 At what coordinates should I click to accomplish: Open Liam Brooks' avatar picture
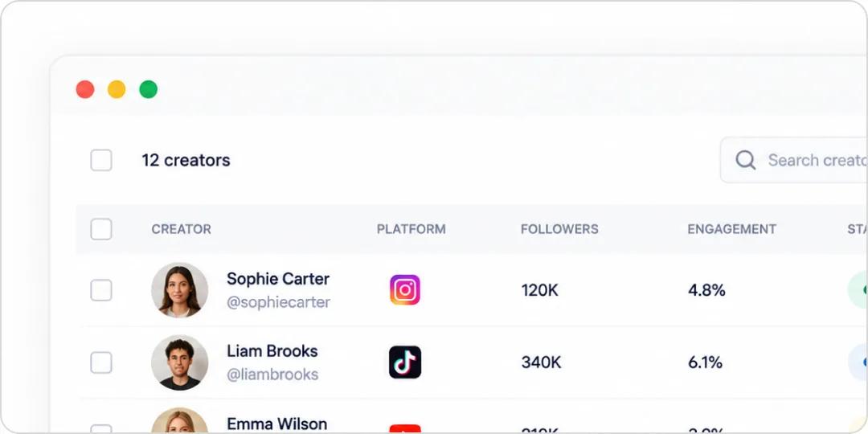point(180,362)
